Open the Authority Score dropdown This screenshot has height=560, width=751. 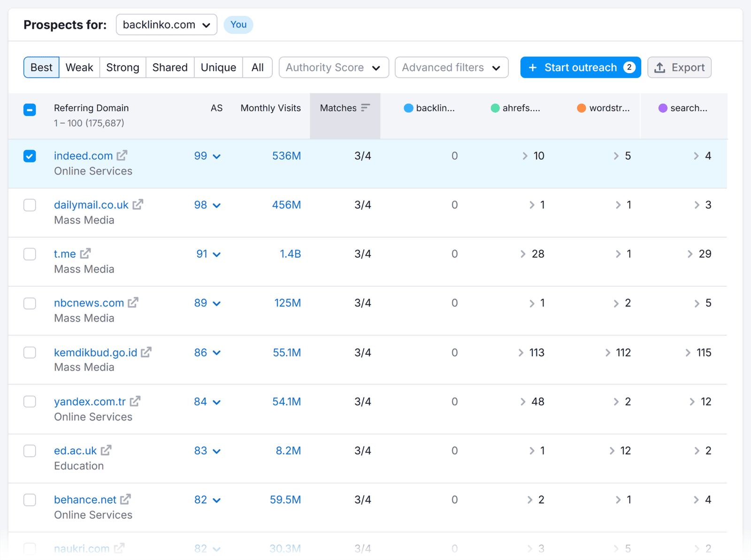333,67
